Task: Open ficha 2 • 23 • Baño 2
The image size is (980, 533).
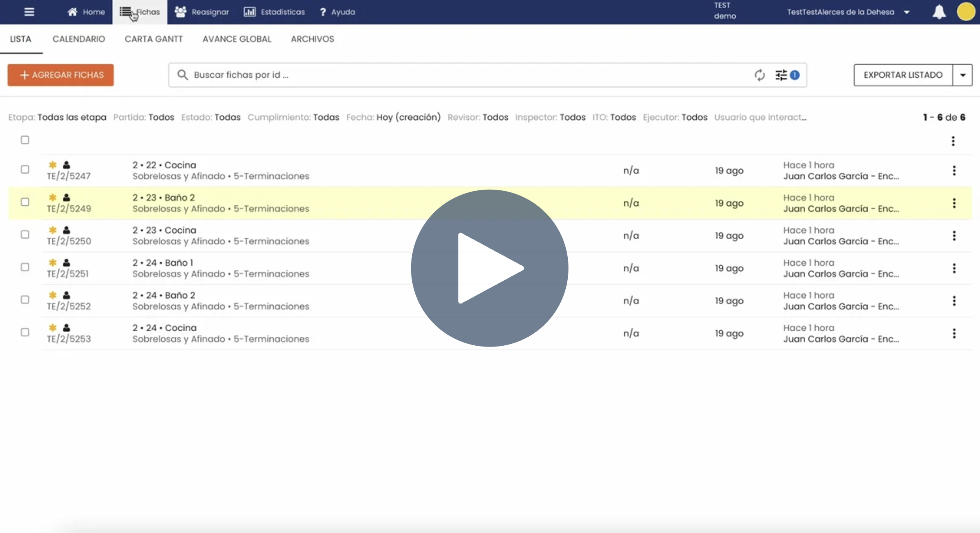Action: tap(164, 198)
